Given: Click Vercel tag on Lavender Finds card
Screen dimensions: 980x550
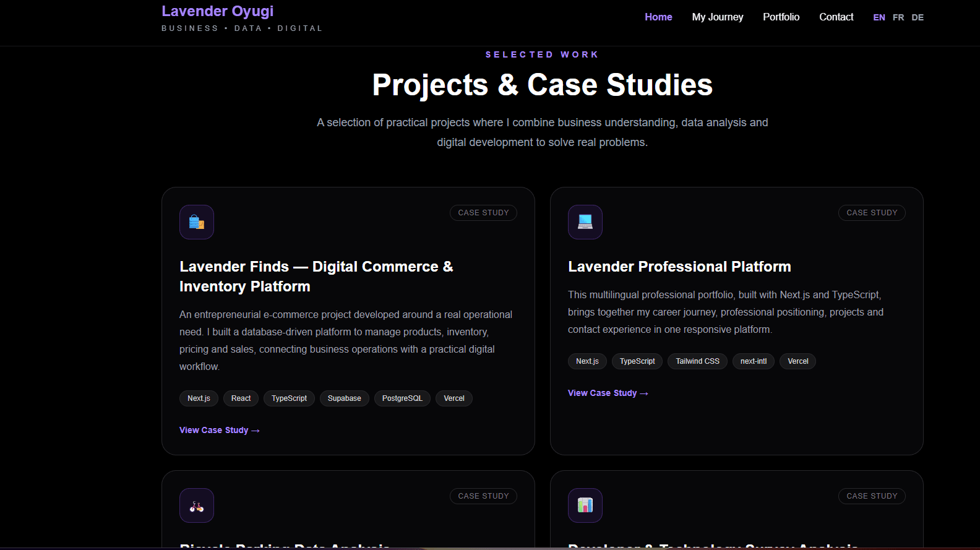Looking at the screenshot, I should pos(454,398).
